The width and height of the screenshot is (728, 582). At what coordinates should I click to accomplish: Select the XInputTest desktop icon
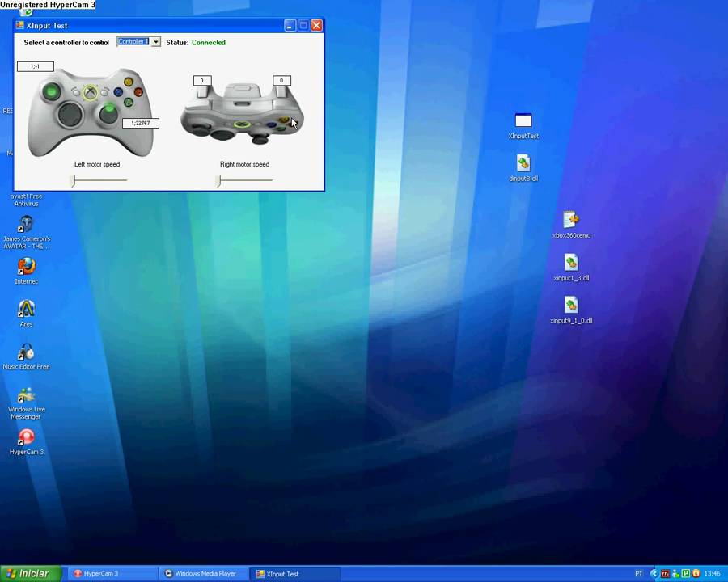(523, 126)
